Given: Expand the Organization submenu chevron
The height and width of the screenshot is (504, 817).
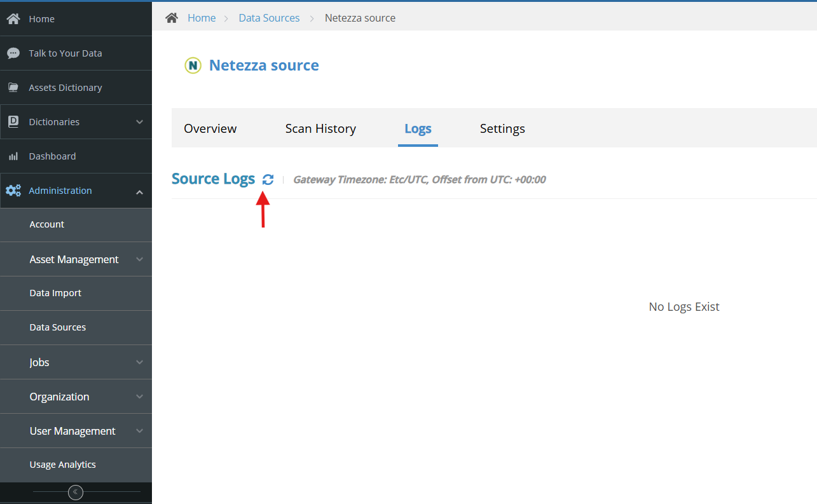Looking at the screenshot, I should coord(140,397).
